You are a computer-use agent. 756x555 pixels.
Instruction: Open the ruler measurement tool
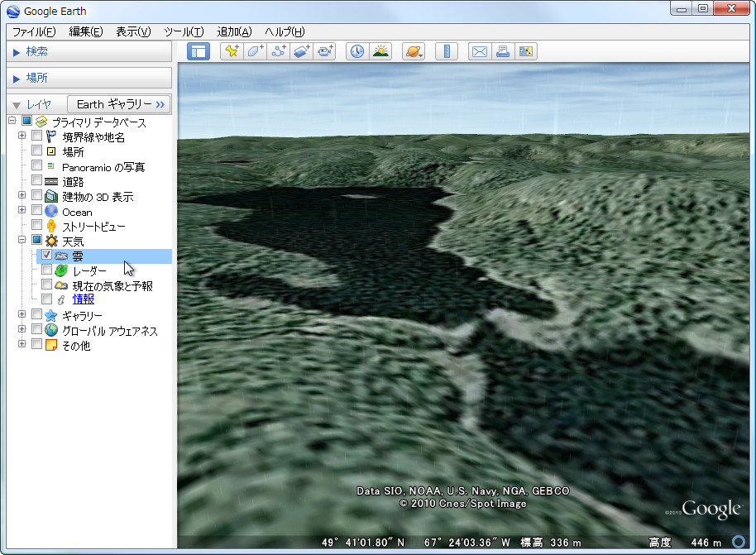tap(447, 51)
